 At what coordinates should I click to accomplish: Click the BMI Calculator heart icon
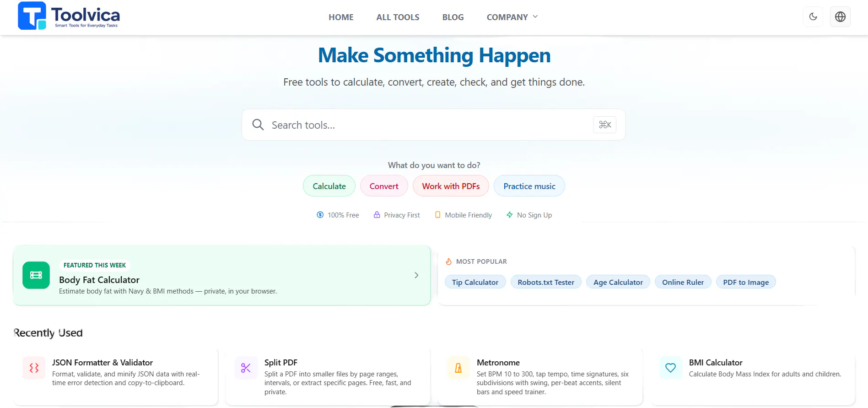[670, 368]
